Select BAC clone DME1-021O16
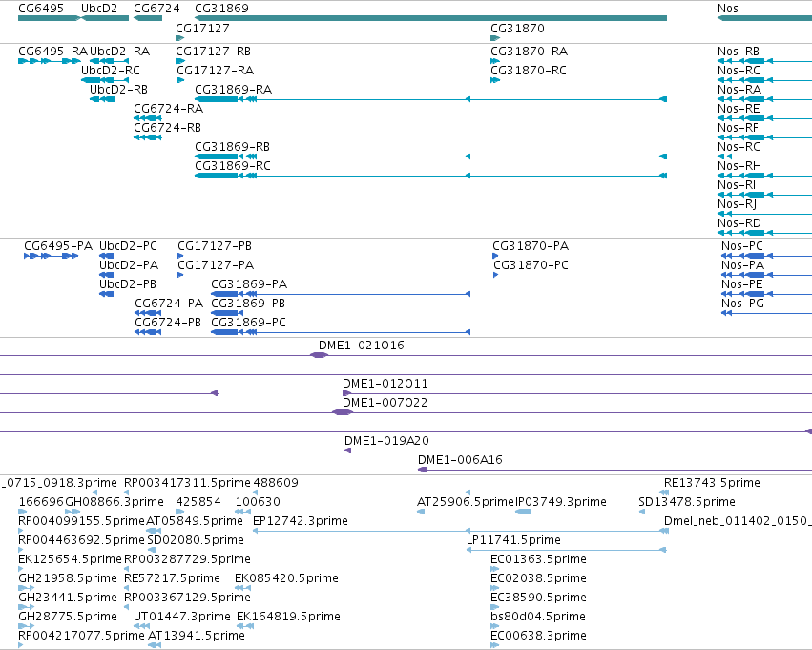The width and height of the screenshot is (812, 650). coord(362,346)
